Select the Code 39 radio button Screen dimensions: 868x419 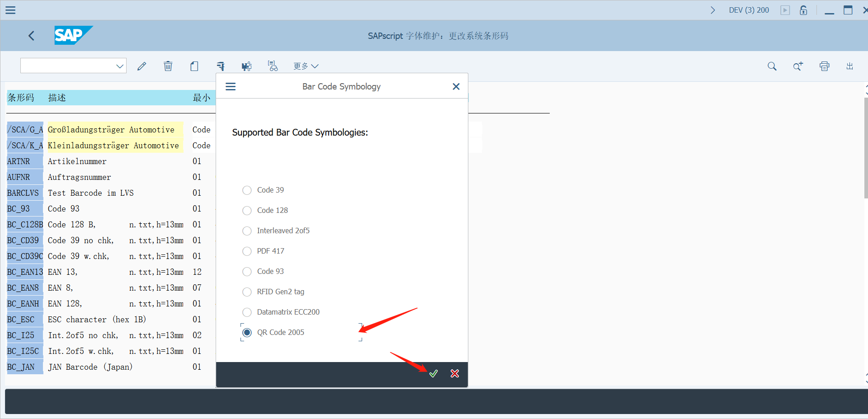click(247, 190)
